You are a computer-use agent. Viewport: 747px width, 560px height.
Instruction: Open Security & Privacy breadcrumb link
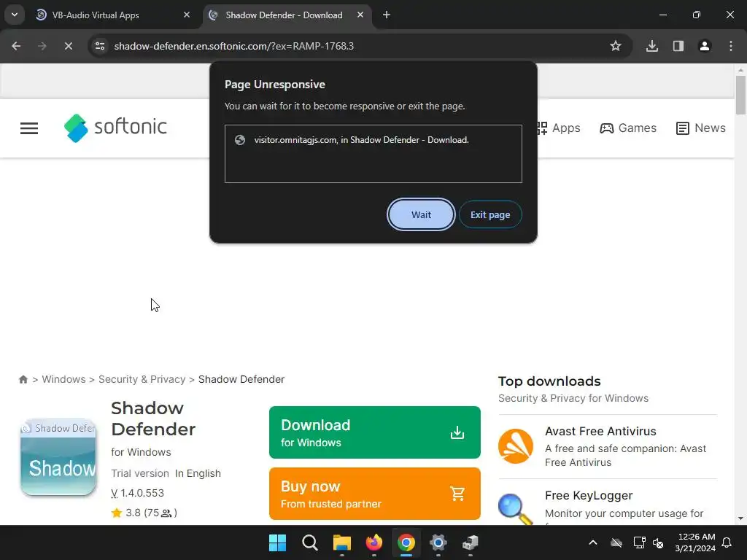click(x=142, y=379)
